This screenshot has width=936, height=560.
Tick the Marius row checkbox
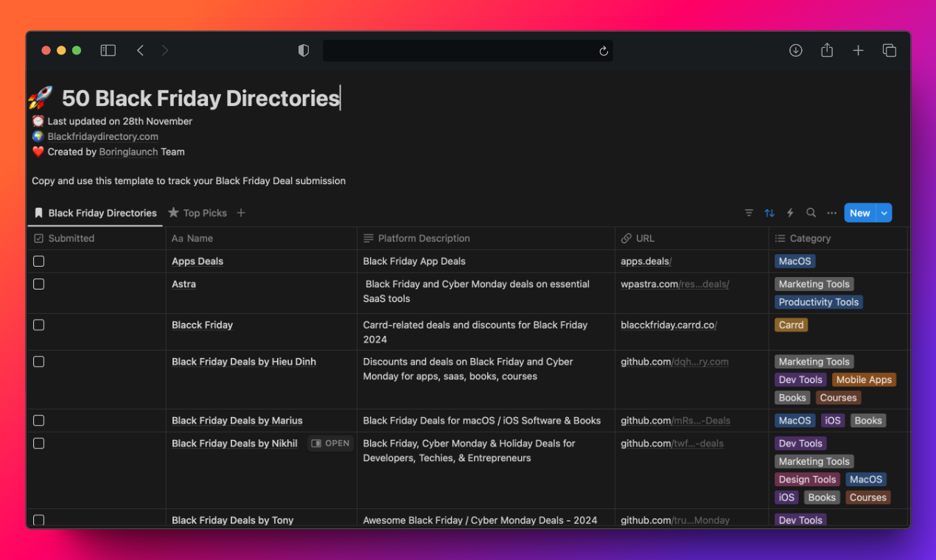39,420
